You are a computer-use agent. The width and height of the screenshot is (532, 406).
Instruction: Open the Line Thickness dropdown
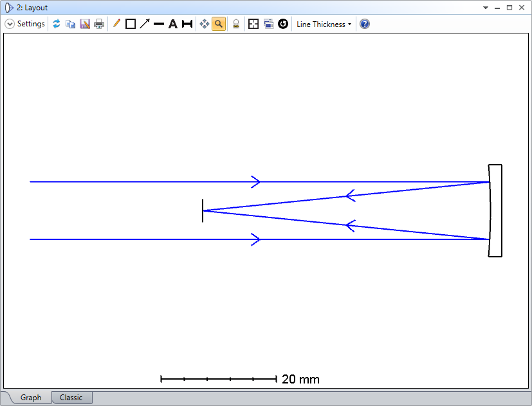pyautogui.click(x=324, y=24)
